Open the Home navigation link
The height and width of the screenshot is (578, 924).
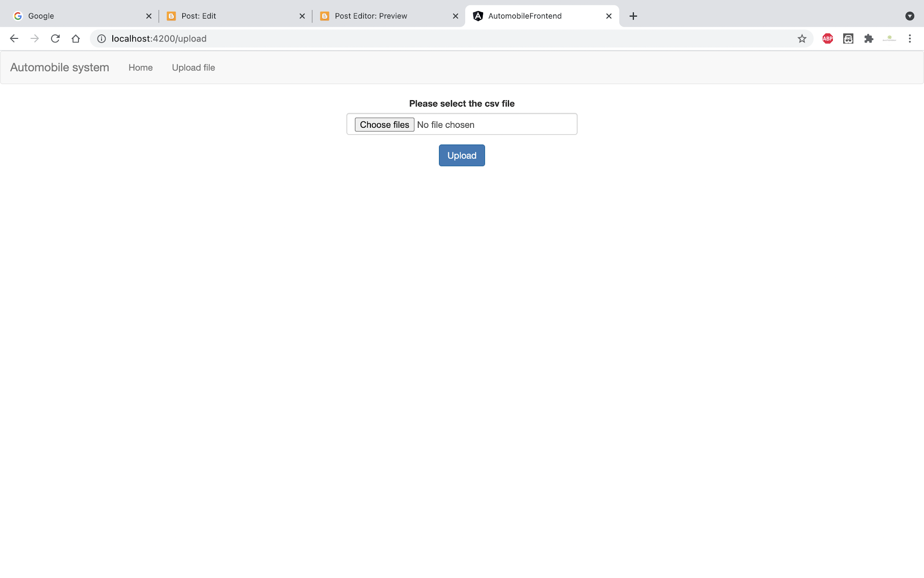coord(140,67)
